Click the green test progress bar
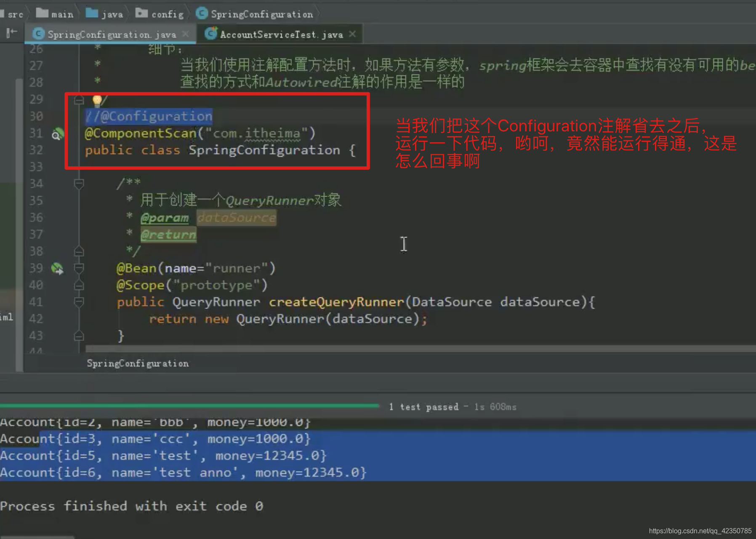This screenshot has height=539, width=756. coord(189,406)
